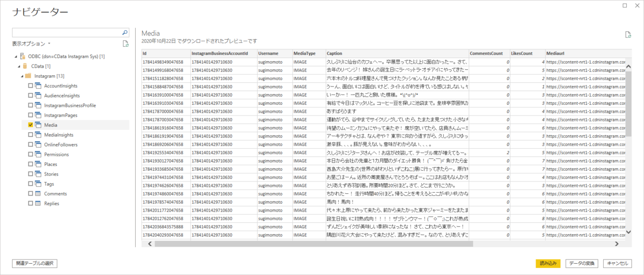Click the Comments table icon
The width and height of the screenshot is (644, 275).
coord(39,194)
